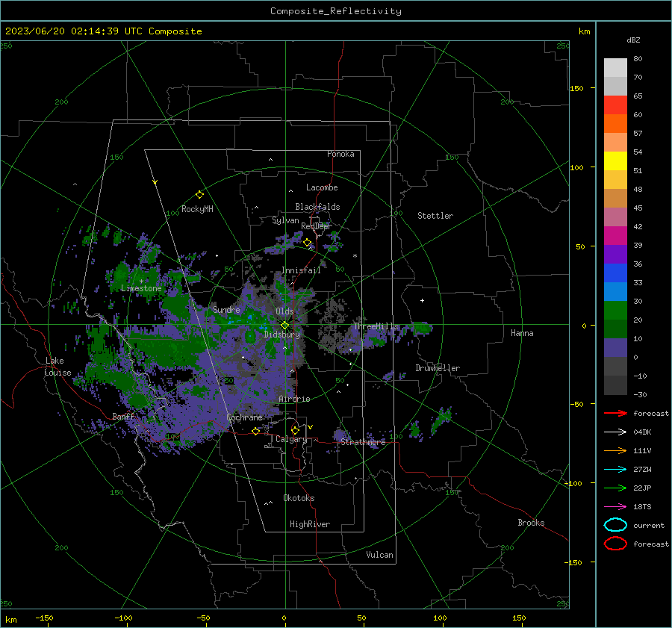Click the Strathmore label

[x=363, y=442]
